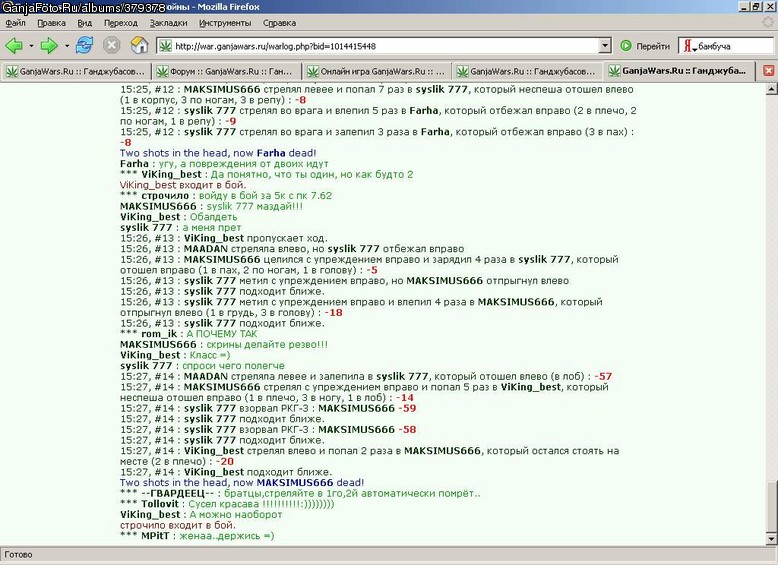Image resolution: width=778 pixels, height=565 pixels.
Task: Click message 'угу, а повреждения от двоих идут'
Action: (x=244, y=164)
